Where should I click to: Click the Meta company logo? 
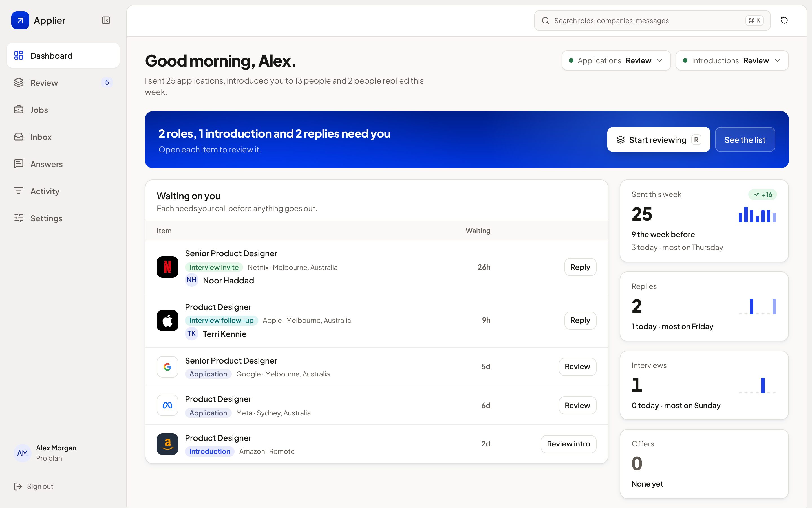[x=167, y=406]
